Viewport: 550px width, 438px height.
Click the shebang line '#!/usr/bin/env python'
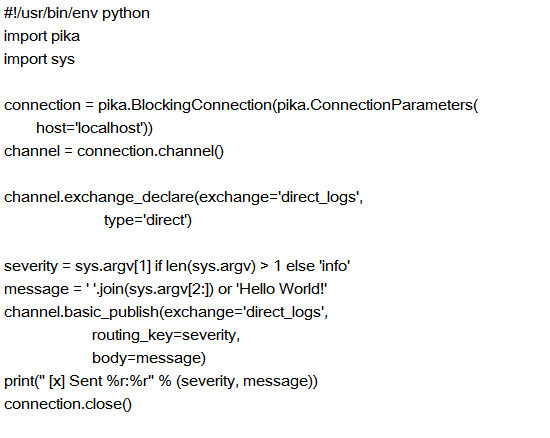(x=77, y=13)
